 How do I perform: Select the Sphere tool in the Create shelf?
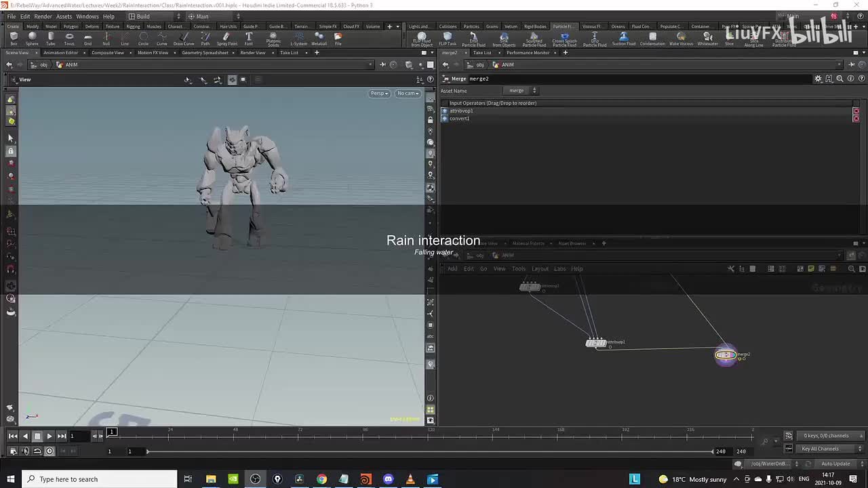[x=32, y=38]
